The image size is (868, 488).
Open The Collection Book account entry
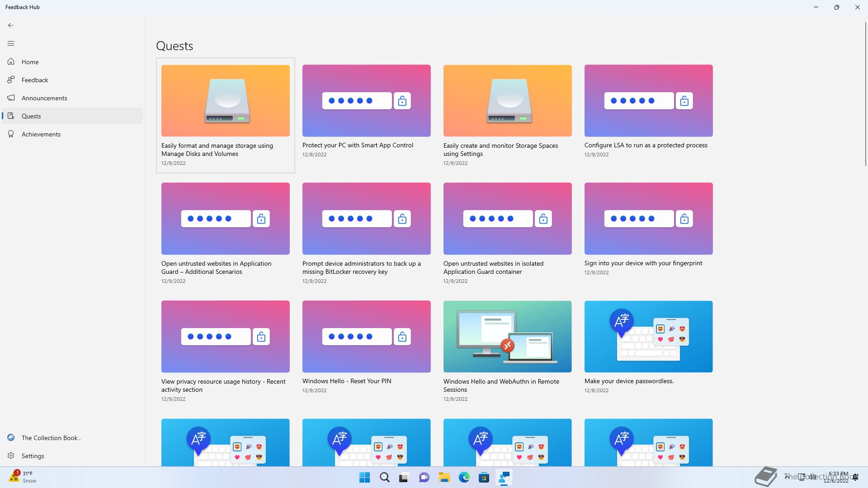[72, 437]
